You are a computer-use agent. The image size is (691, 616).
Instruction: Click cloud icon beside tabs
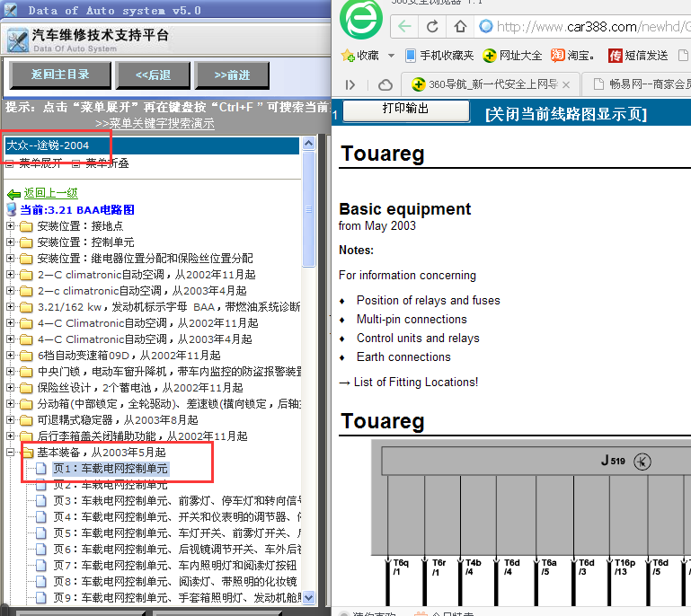pos(385,84)
